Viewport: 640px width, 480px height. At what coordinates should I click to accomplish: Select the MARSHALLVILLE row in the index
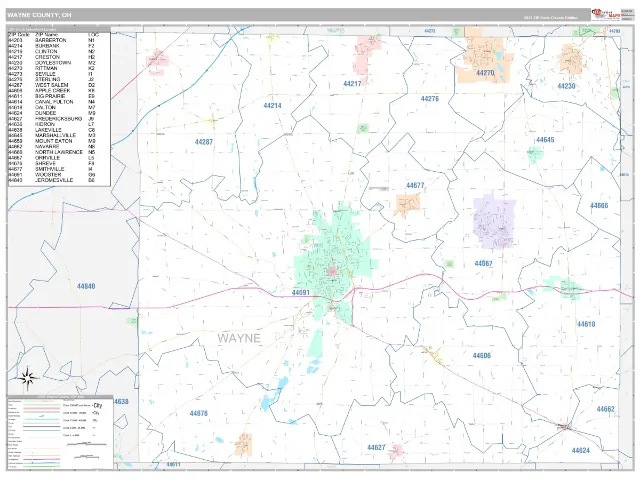(x=52, y=136)
